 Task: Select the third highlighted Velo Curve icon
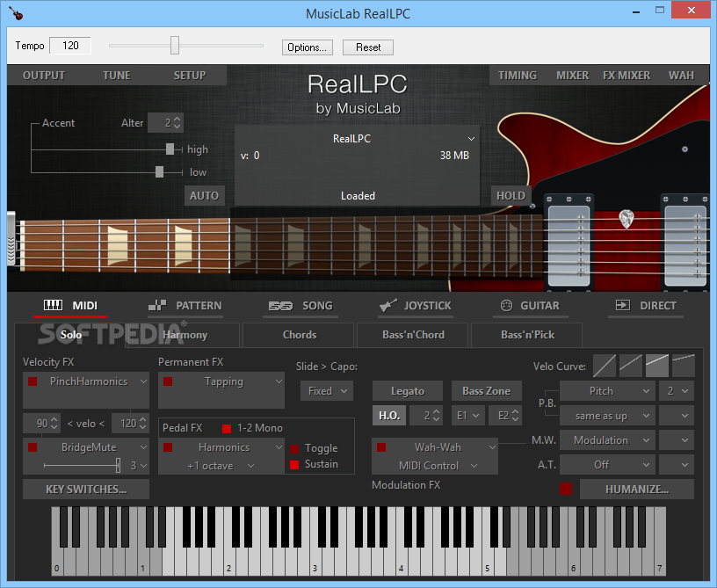point(657,366)
